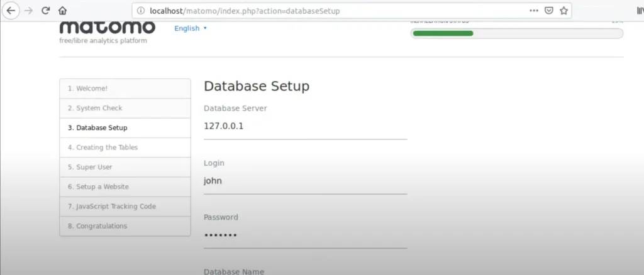Image resolution: width=644 pixels, height=275 pixels.
Task: Click the installation status progress bar
Action: click(x=517, y=34)
